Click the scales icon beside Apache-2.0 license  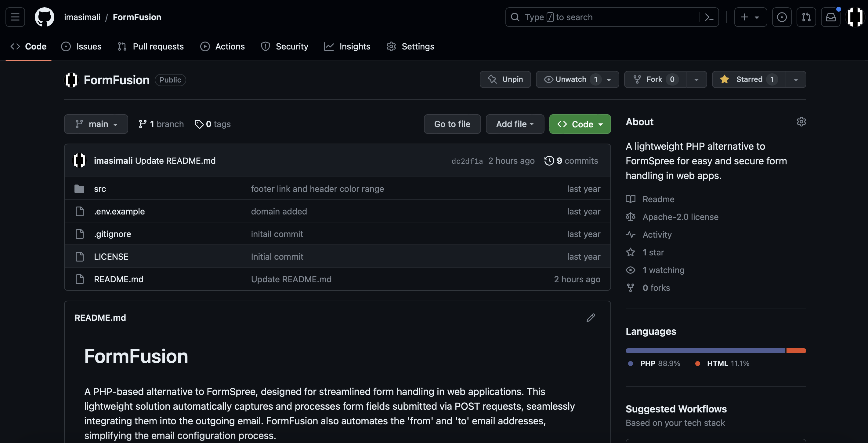pos(631,217)
